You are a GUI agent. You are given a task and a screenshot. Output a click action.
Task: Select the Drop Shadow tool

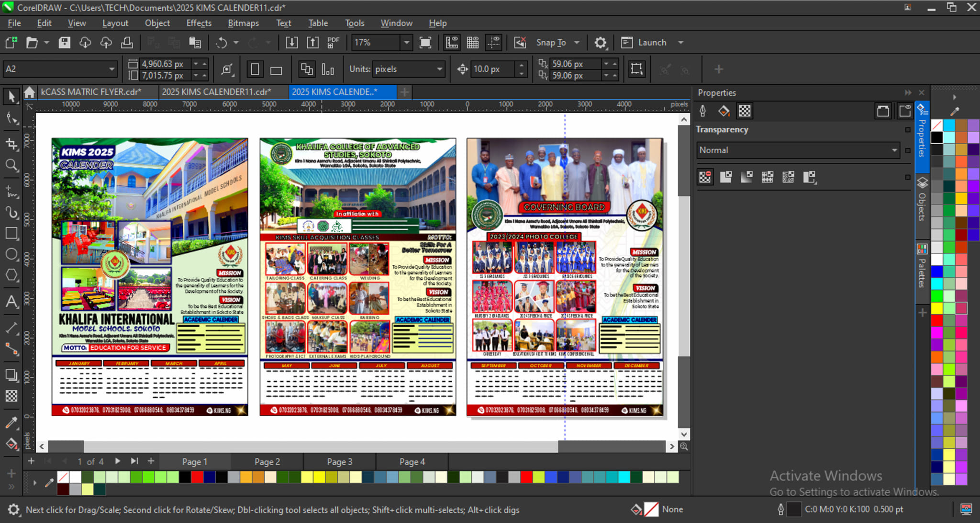tap(11, 375)
